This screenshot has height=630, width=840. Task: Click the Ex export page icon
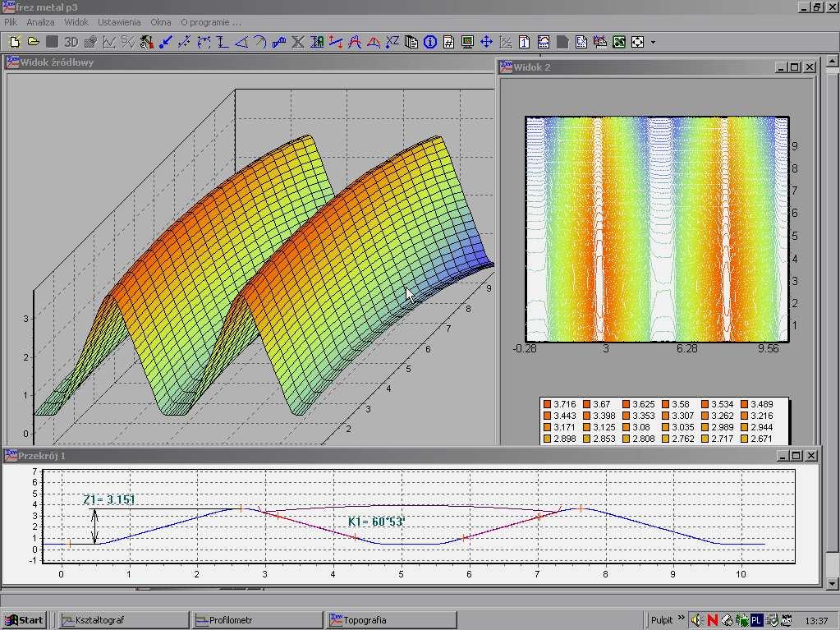pyautogui.click(x=581, y=42)
